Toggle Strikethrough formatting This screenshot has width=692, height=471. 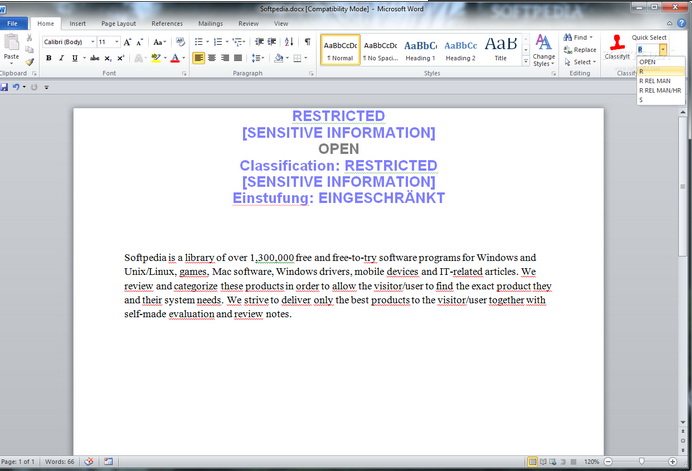point(94,58)
